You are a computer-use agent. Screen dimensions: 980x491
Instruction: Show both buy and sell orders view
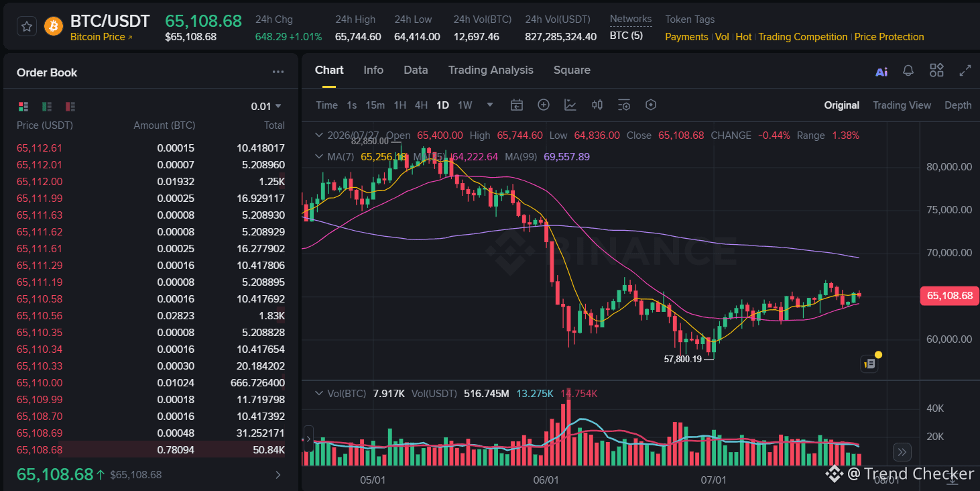[x=23, y=106]
